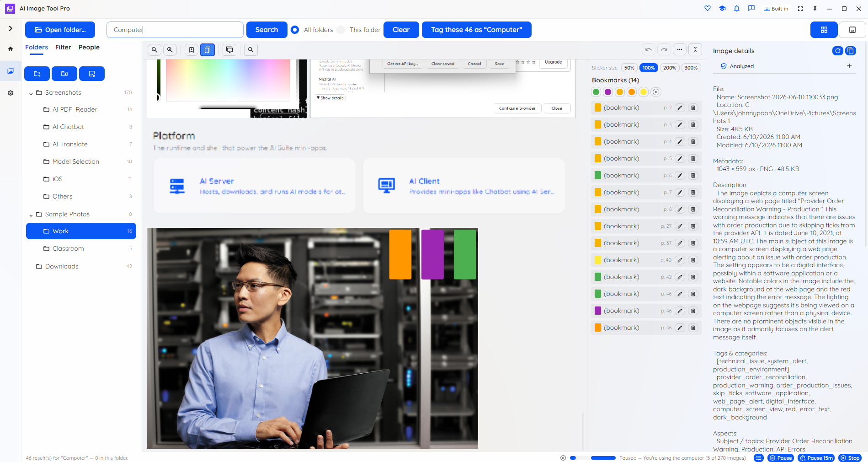Click the Pause 15m button
The image size is (868, 462).
tap(816, 458)
